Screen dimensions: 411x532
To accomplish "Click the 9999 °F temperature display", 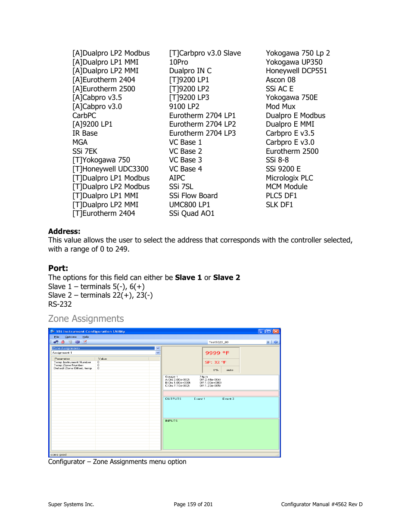I will tap(217, 353).
